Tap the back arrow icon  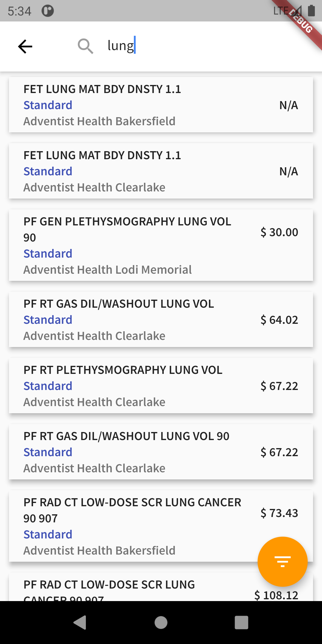pos(25,47)
